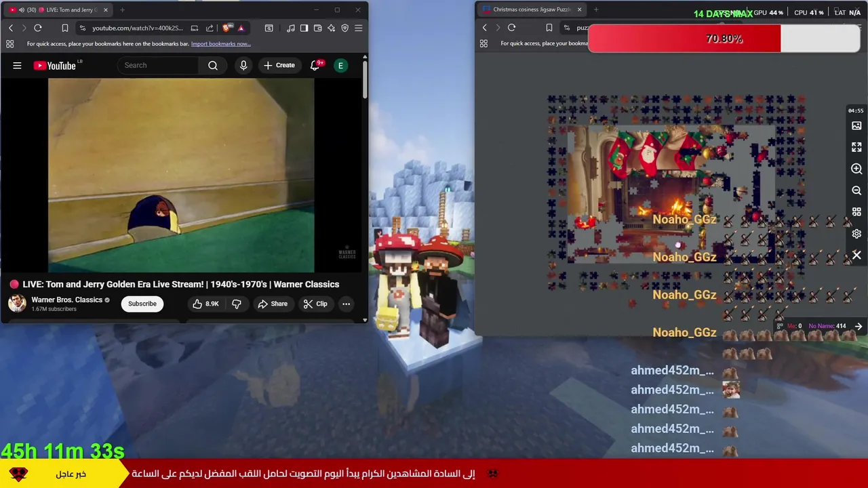Open the YouTube guide hamburger menu
The image size is (868, 488).
tap(17, 66)
